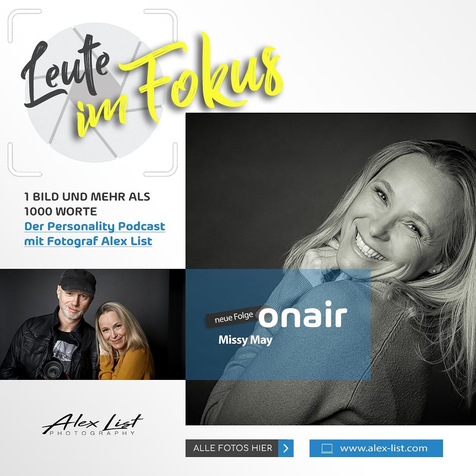Click the mit Fotograf Alex List link
This screenshot has width=476, height=476.
pyautogui.click(x=88, y=242)
